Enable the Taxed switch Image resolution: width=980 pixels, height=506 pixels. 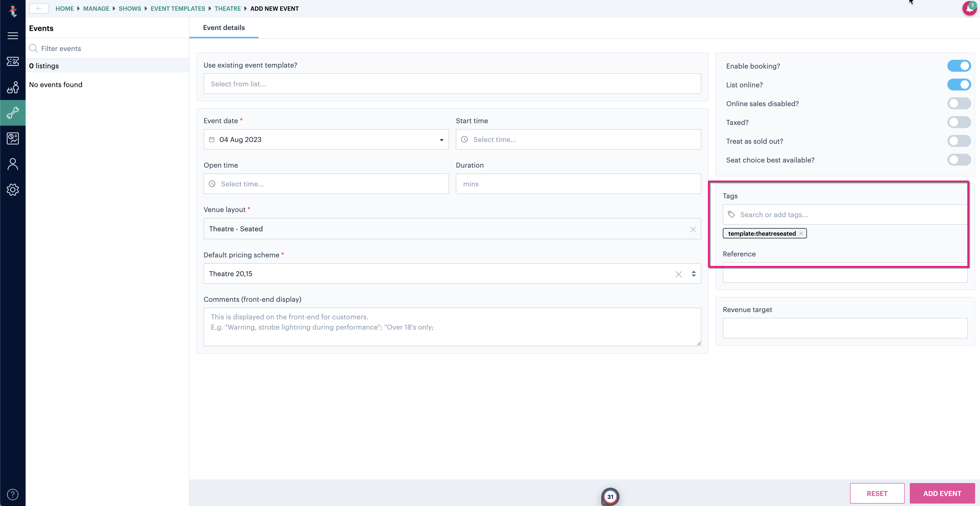(959, 122)
